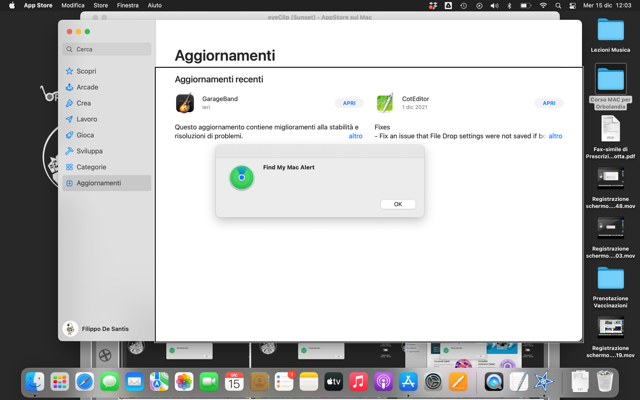This screenshot has width=640, height=400.
Task: Open Safari from the Dock
Action: click(x=85, y=382)
